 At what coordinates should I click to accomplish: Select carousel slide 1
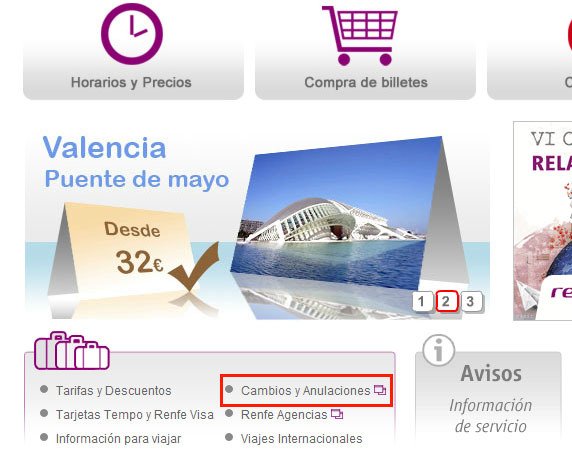422,302
